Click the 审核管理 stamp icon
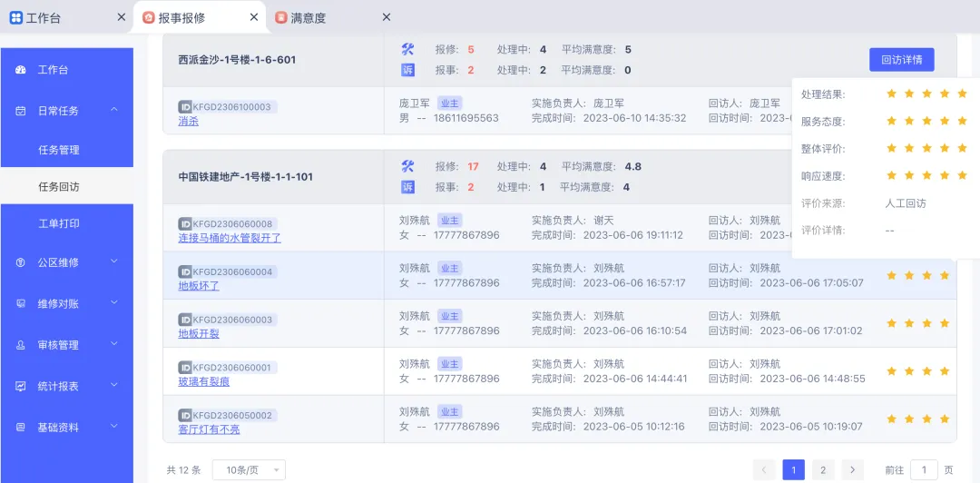 pos(21,345)
